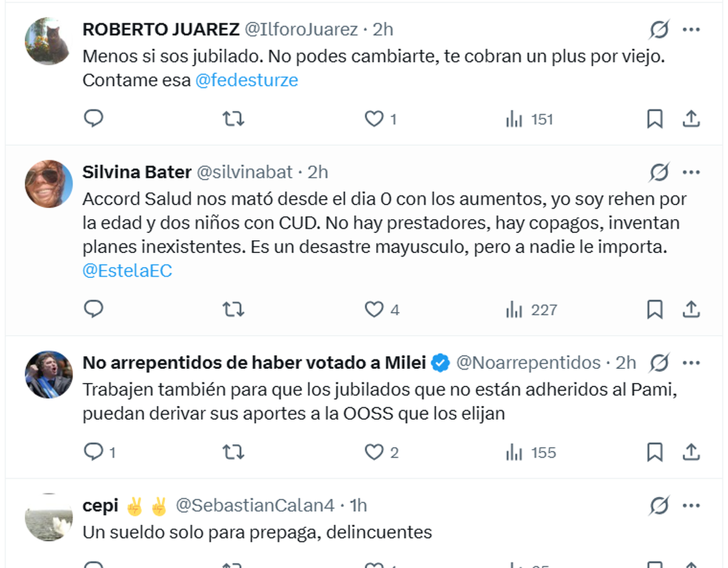This screenshot has width=728, height=568.
Task: Reply to ROBERTO JUAREZ's tweet
Action: coord(93,119)
